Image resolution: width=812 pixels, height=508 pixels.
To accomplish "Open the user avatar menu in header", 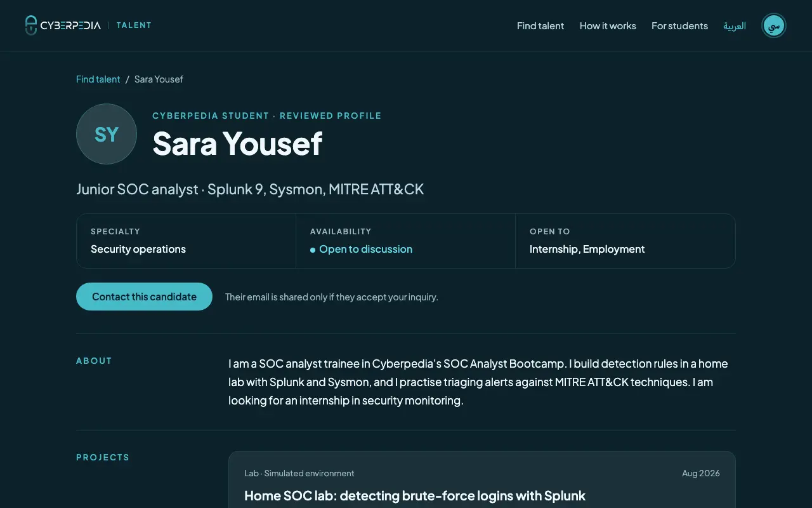I will click(x=773, y=25).
